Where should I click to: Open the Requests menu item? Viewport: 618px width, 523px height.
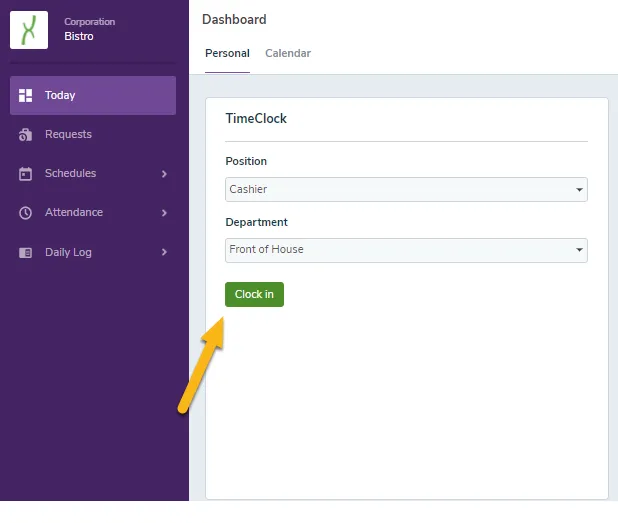[93, 134]
